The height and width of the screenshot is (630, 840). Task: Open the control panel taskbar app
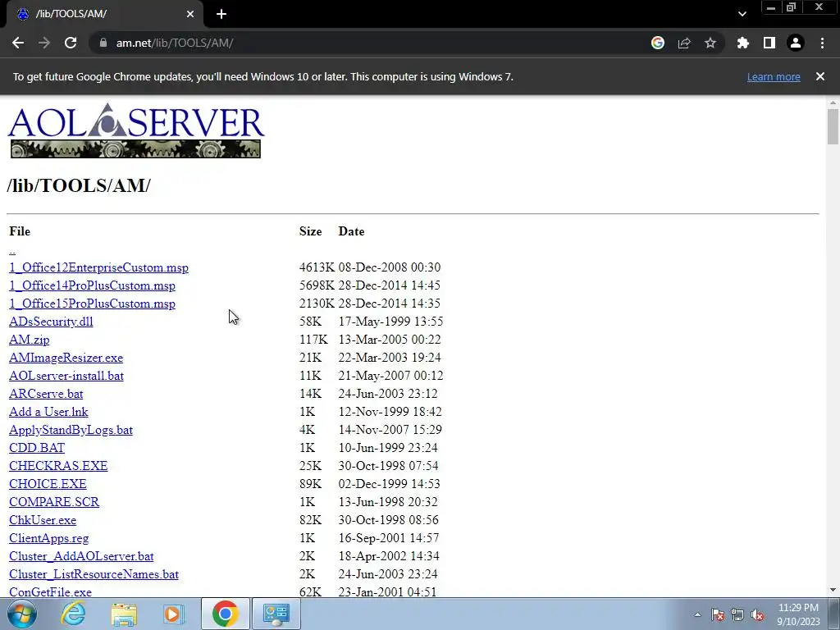pyautogui.click(x=276, y=614)
